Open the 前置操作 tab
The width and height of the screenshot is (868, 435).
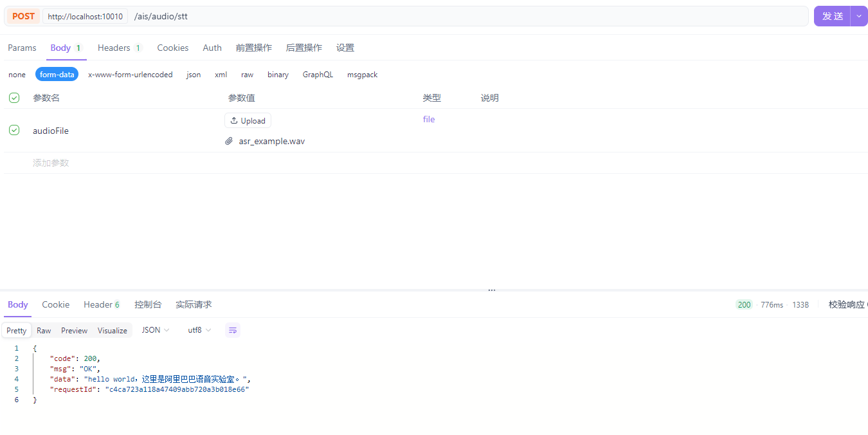[254, 48]
